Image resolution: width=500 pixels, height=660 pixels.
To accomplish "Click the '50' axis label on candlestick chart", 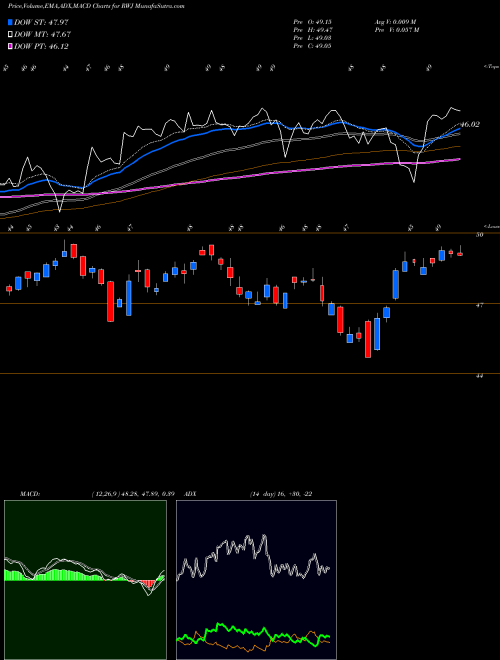I will tap(479, 235).
